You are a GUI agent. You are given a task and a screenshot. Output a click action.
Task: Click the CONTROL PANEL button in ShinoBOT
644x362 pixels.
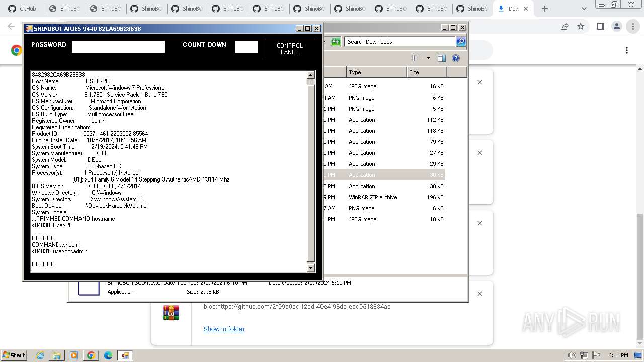(290, 49)
